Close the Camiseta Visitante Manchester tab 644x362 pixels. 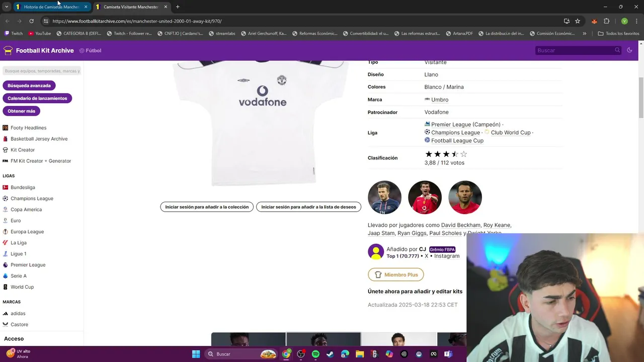[166, 7]
